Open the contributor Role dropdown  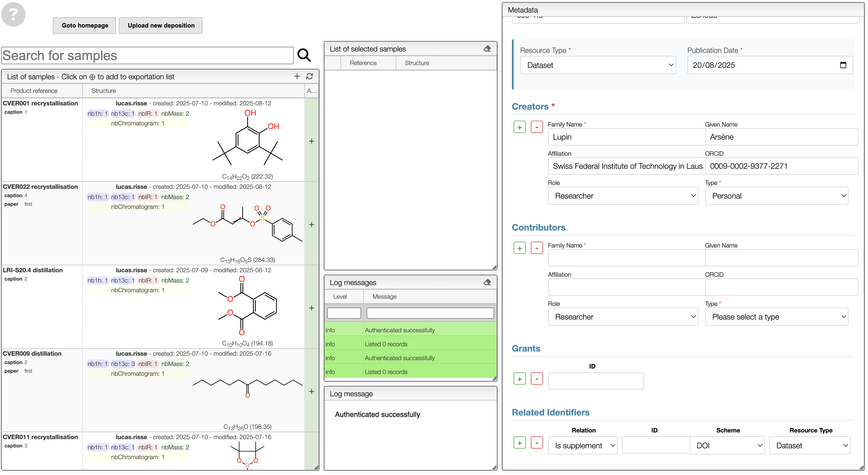(623, 317)
